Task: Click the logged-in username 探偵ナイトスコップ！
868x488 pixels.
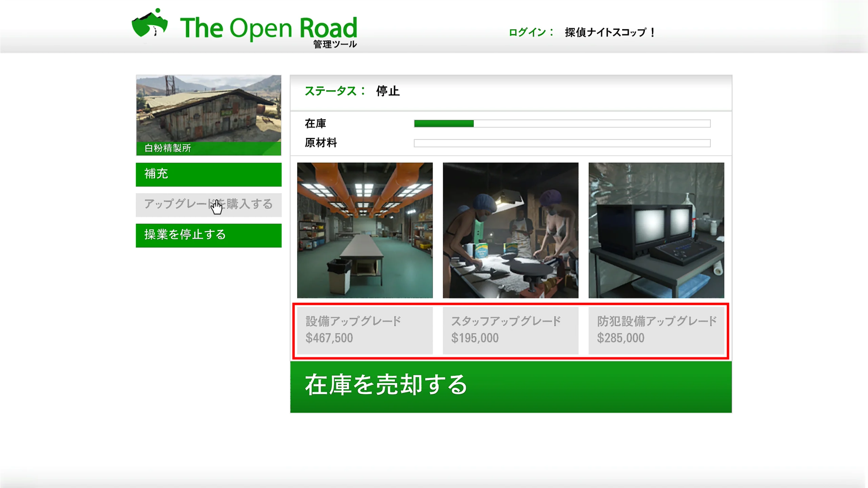Action: (x=610, y=33)
